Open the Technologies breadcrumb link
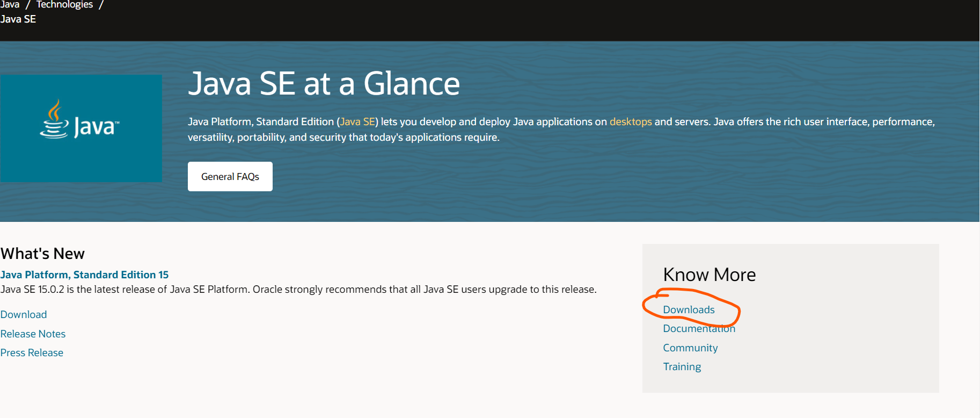The image size is (980, 418). 64,4
